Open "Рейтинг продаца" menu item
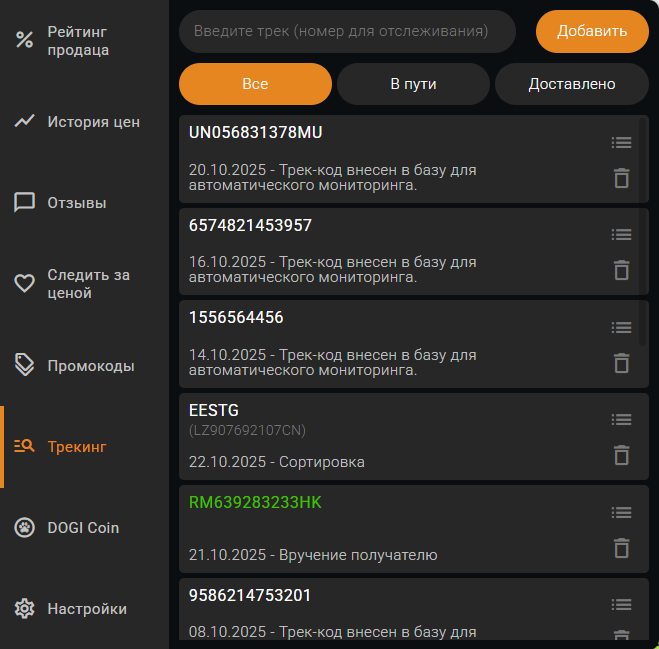This screenshot has width=659, height=649. pyautogui.click(x=84, y=41)
